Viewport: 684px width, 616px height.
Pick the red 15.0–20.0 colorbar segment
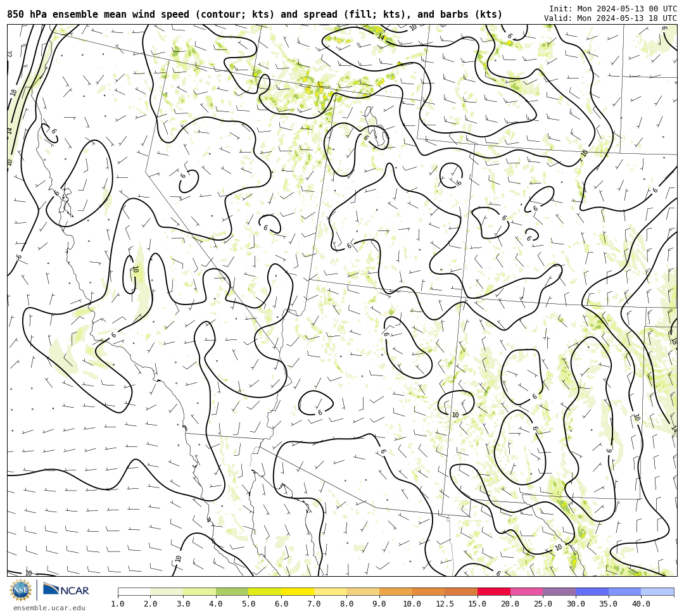point(494,591)
